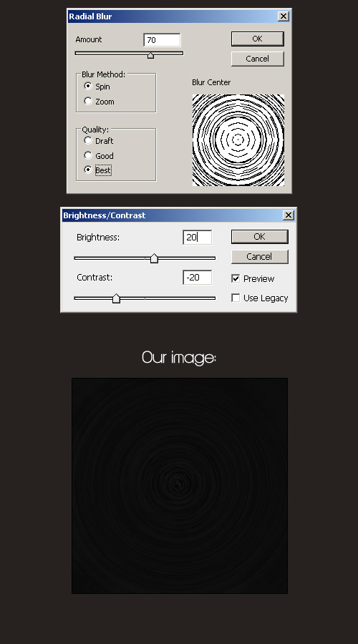Screen dimensions: 358x644
Task: Click the Amount slider handle
Action: point(150,55)
